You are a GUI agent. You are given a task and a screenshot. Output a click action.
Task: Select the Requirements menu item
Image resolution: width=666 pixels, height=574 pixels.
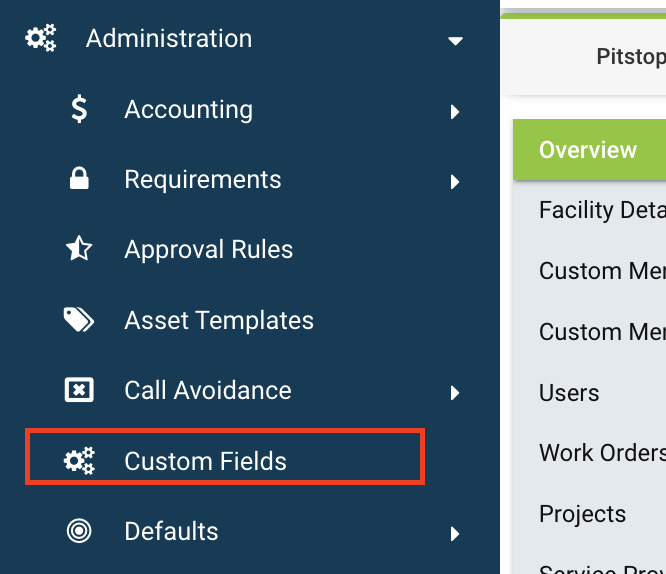click(203, 179)
